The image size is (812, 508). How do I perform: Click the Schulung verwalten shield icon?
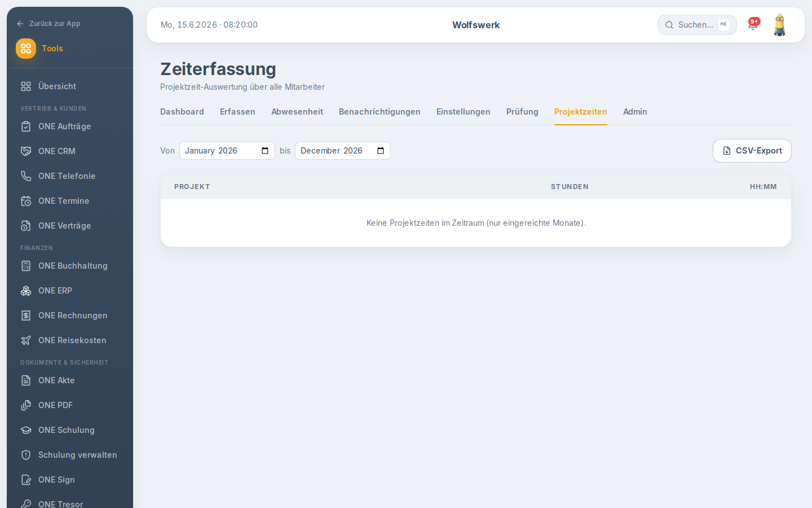tap(26, 455)
